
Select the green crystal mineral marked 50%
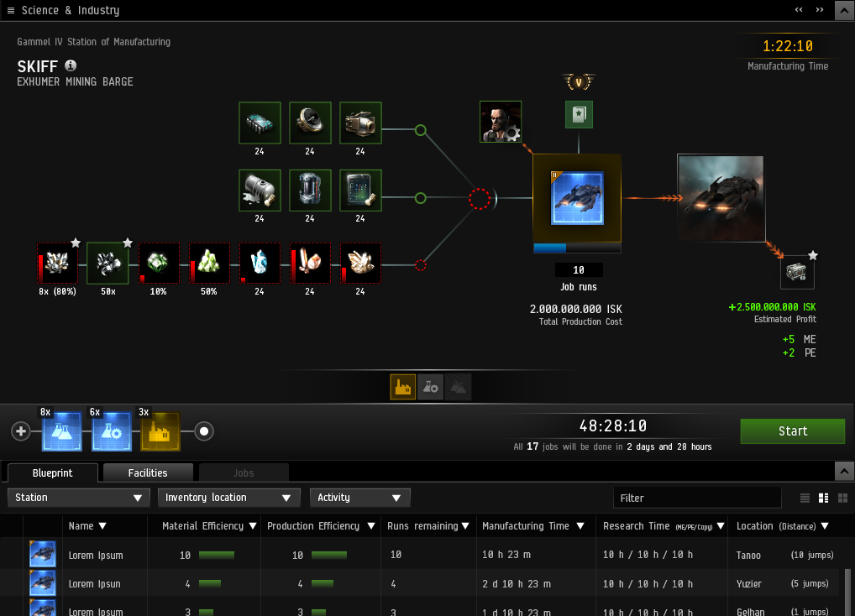pos(209,263)
